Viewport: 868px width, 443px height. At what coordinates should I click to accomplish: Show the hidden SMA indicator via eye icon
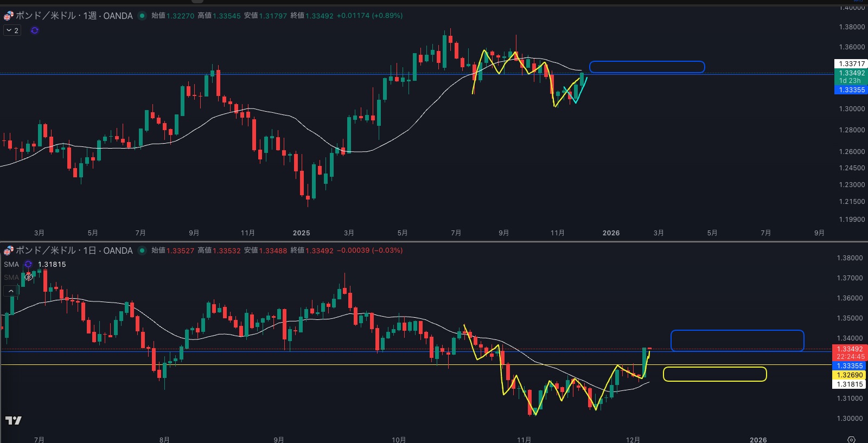[x=29, y=277]
